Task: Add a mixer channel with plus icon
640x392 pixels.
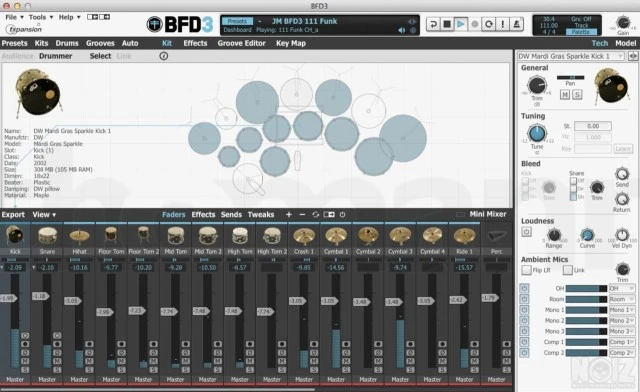Action: pos(289,214)
